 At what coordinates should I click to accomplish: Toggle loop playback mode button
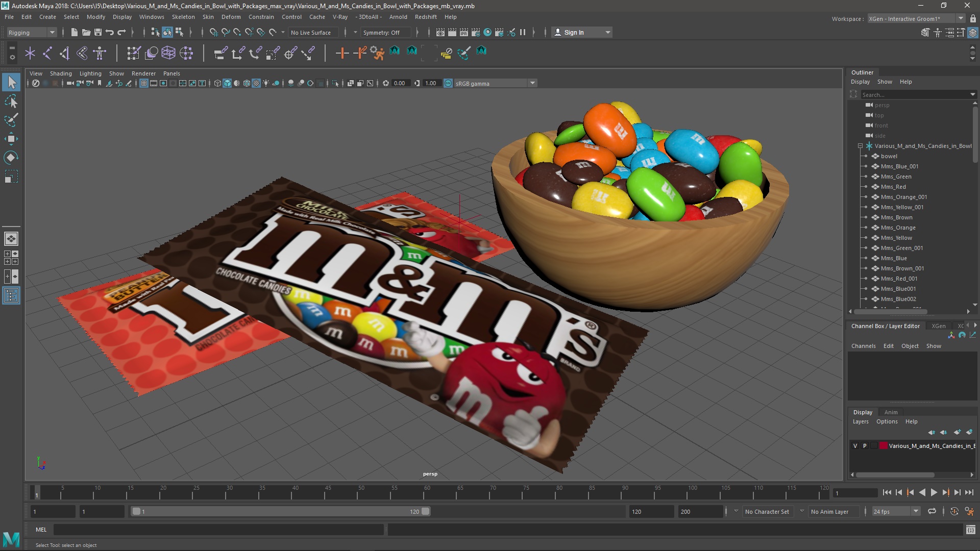click(932, 511)
